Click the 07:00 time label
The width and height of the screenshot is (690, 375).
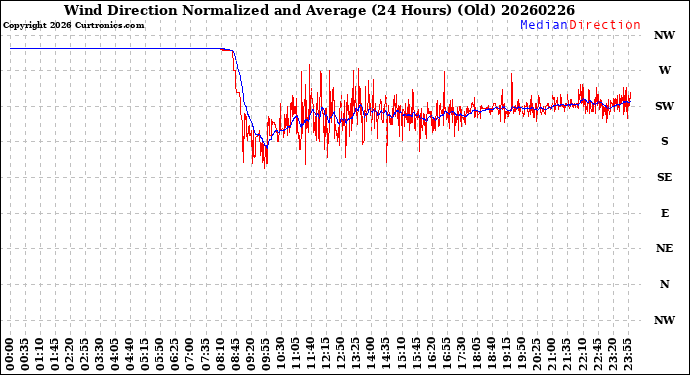point(191,354)
